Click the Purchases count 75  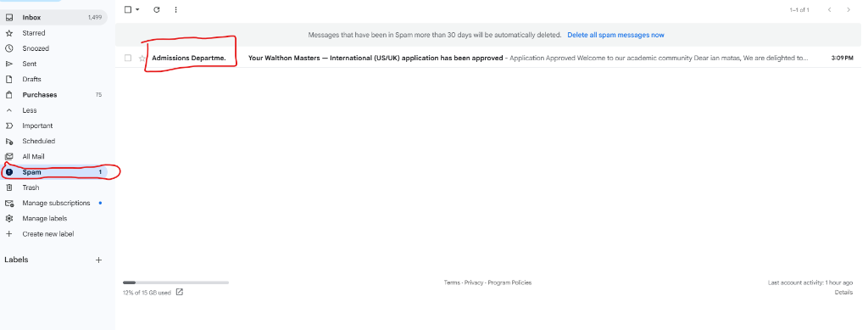(98, 95)
